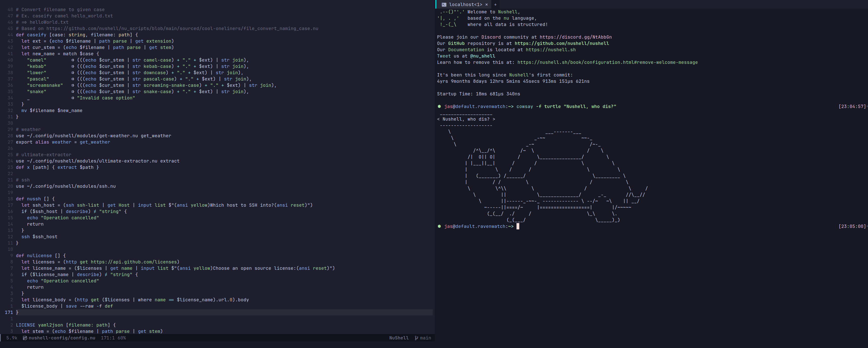Click the NuShell filetype indicator in status bar

click(x=399, y=338)
